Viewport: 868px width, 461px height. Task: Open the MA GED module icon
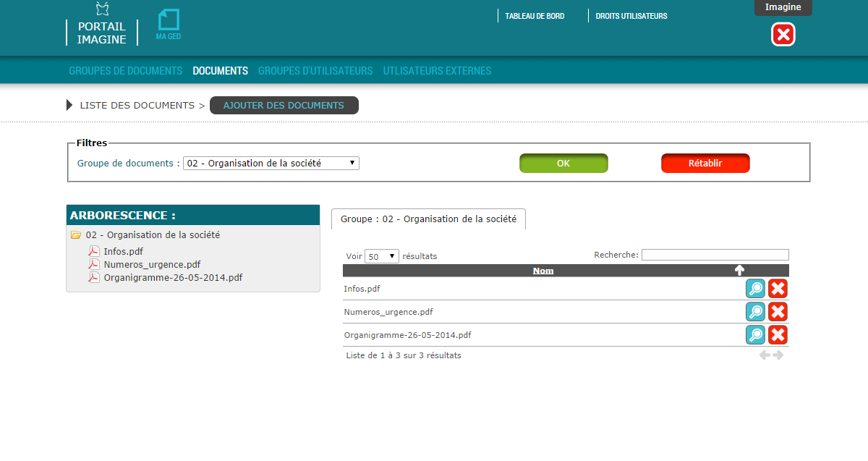[x=169, y=25]
